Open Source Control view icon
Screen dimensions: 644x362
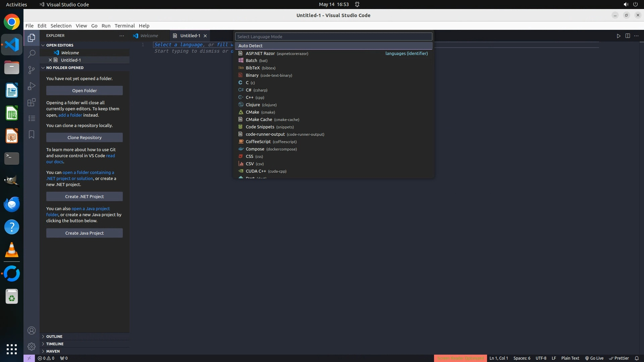32,70
